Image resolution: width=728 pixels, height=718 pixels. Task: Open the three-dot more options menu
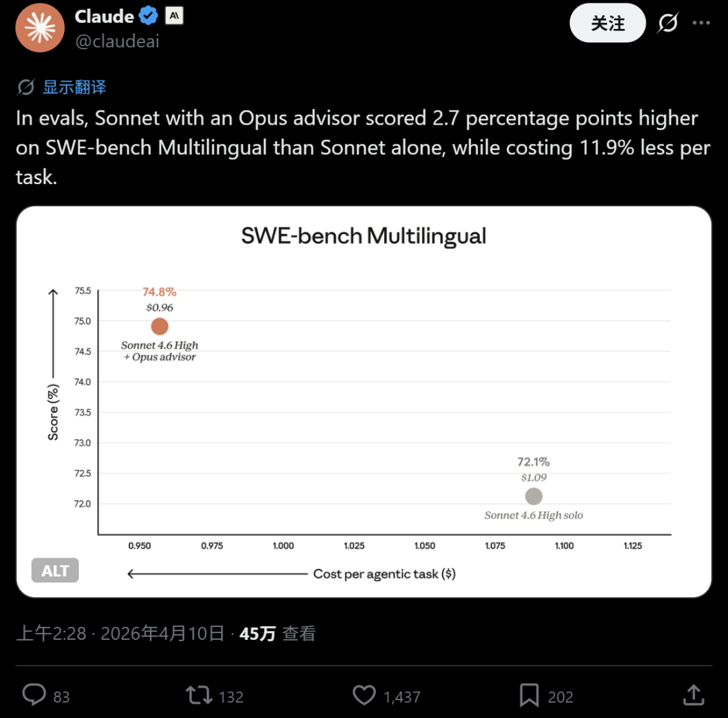[x=702, y=24]
